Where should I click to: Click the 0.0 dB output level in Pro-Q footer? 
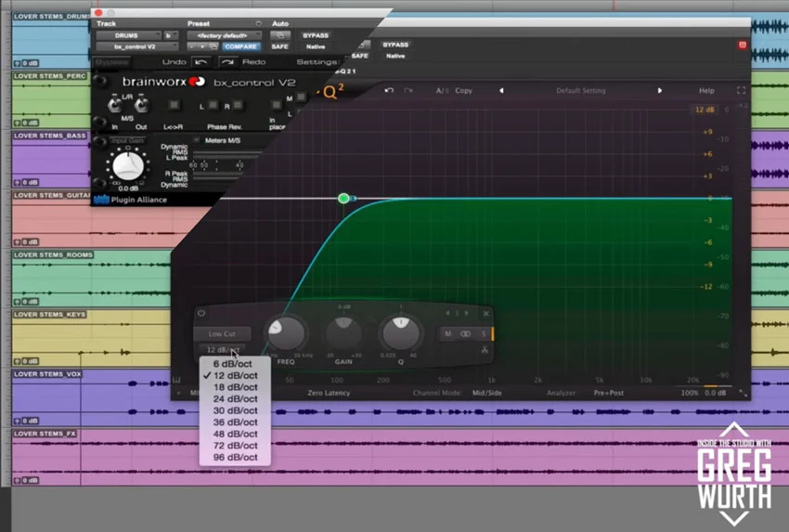coord(715,393)
